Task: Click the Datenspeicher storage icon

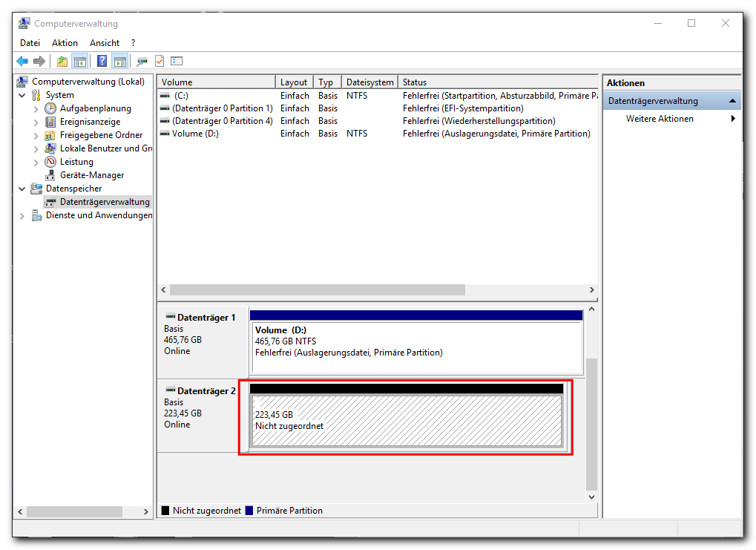Action: click(36, 189)
